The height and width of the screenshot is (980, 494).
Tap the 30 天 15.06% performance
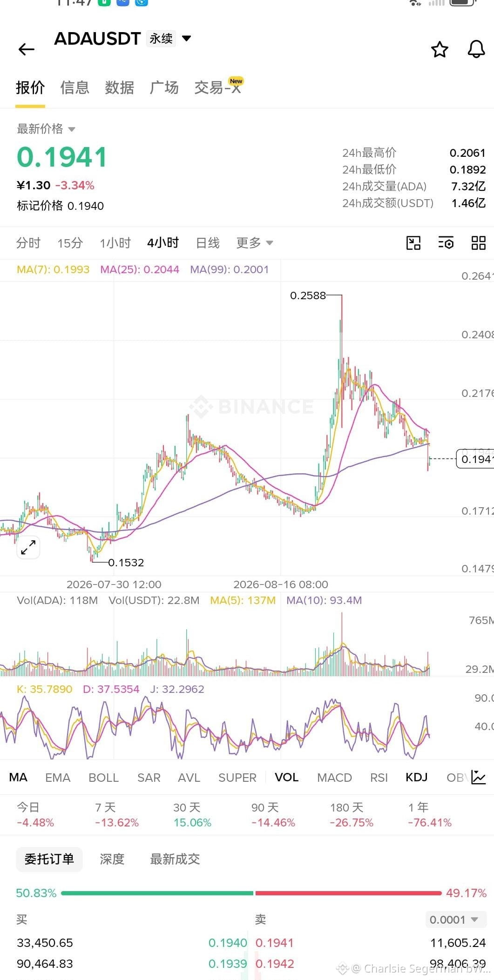coord(192,815)
